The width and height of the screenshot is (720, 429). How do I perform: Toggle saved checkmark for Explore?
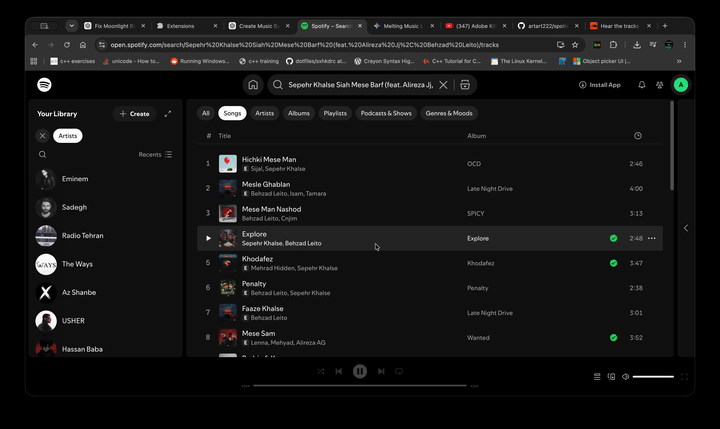point(613,238)
